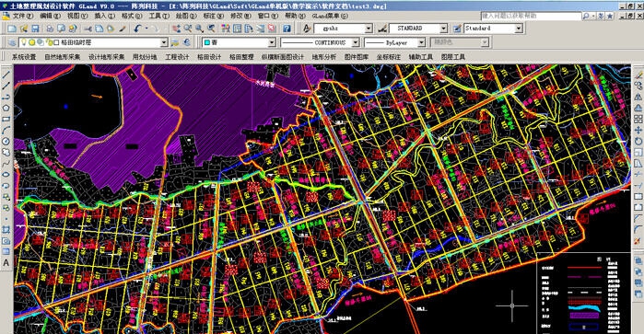Select the Multiline Text A tool
Image resolution: width=644 pixels, height=334 pixels.
pos(6,263)
